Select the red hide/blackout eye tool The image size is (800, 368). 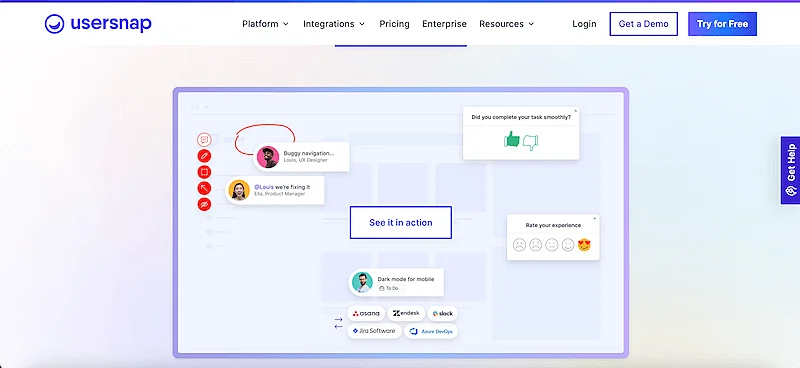[x=204, y=204]
